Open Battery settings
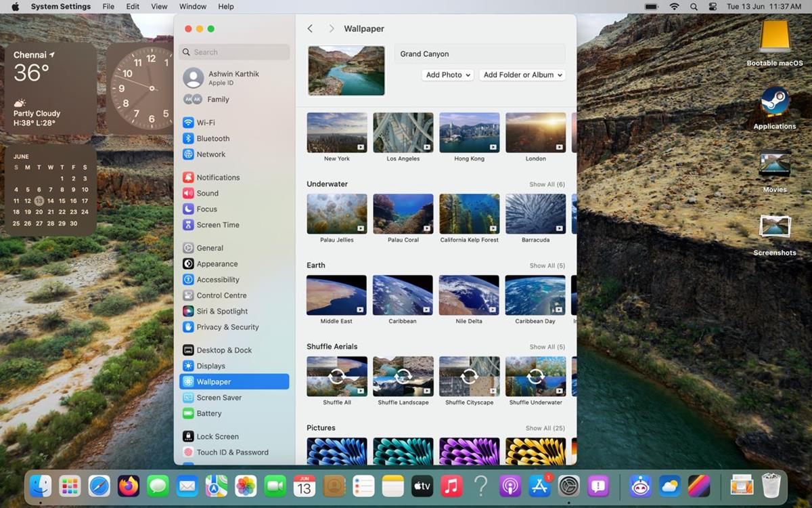 tap(207, 413)
